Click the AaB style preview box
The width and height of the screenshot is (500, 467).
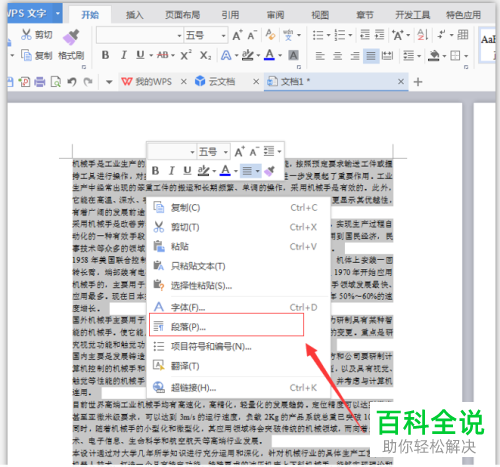click(487, 45)
